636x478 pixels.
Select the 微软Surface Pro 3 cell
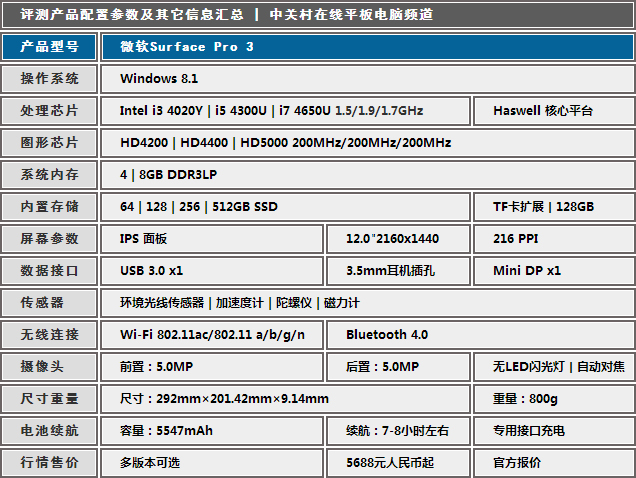point(367,47)
